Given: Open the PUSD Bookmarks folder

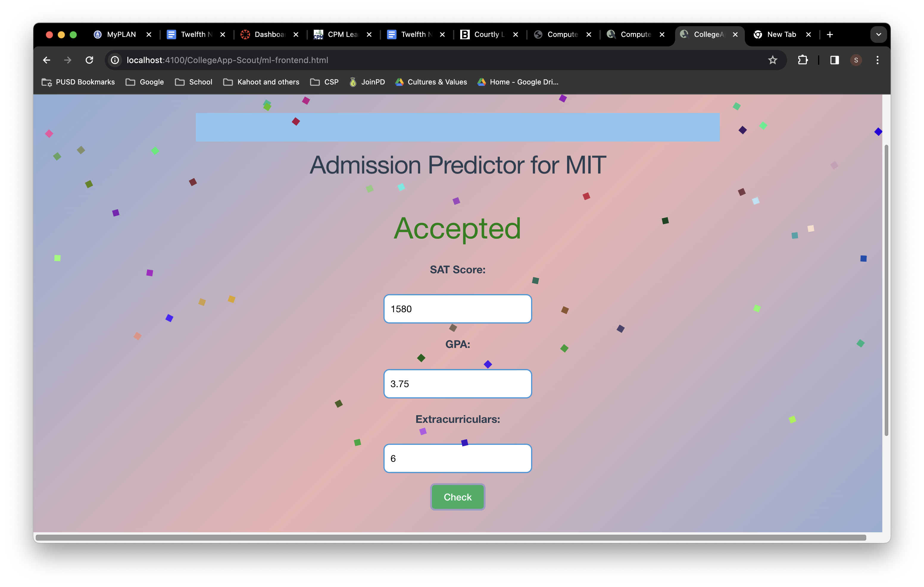Looking at the screenshot, I should [78, 82].
